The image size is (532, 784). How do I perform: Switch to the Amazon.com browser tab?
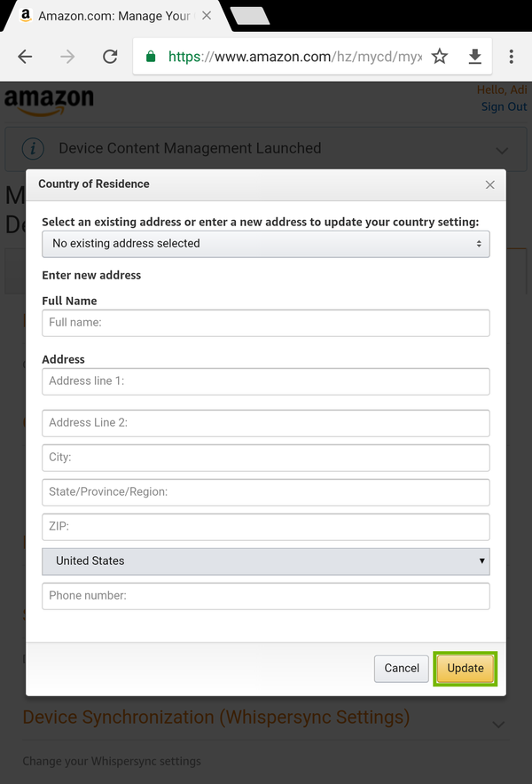coord(106,16)
